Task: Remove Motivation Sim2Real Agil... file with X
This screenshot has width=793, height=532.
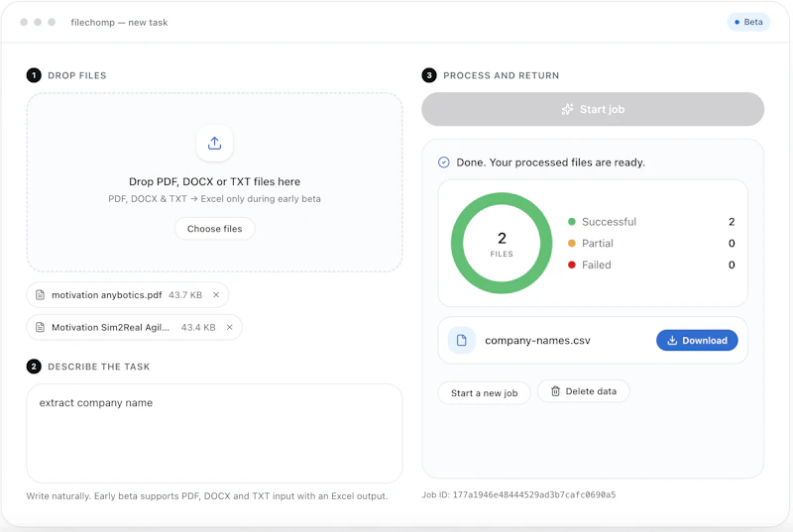Action: pyautogui.click(x=230, y=327)
